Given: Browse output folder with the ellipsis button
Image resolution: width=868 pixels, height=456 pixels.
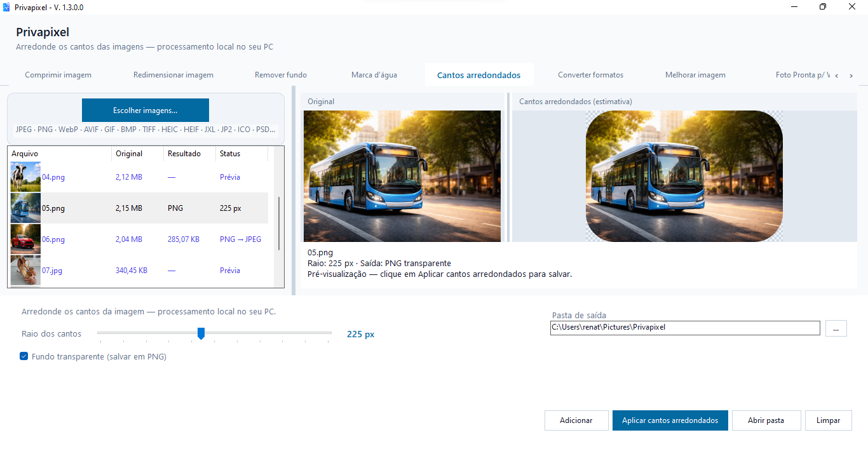Looking at the screenshot, I should 836,328.
